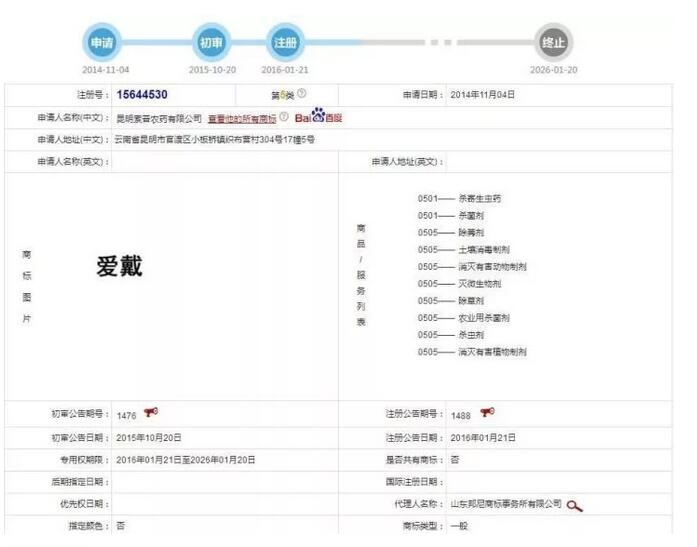Click timeline date 2014-11-04
697x547 pixels.
[x=105, y=70]
